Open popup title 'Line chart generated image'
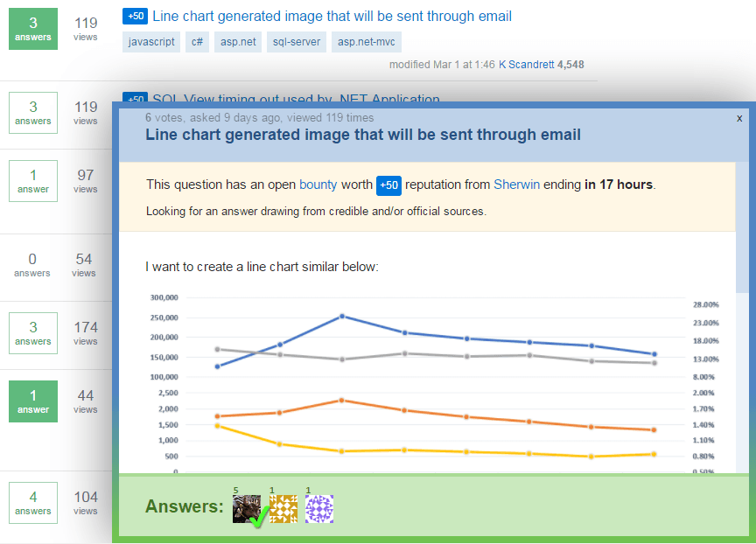 click(x=363, y=135)
